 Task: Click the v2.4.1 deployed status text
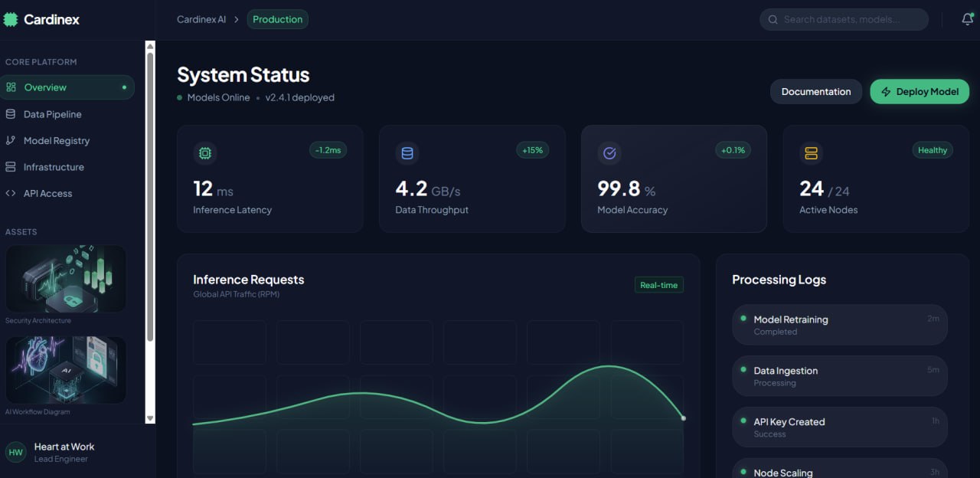coord(300,98)
